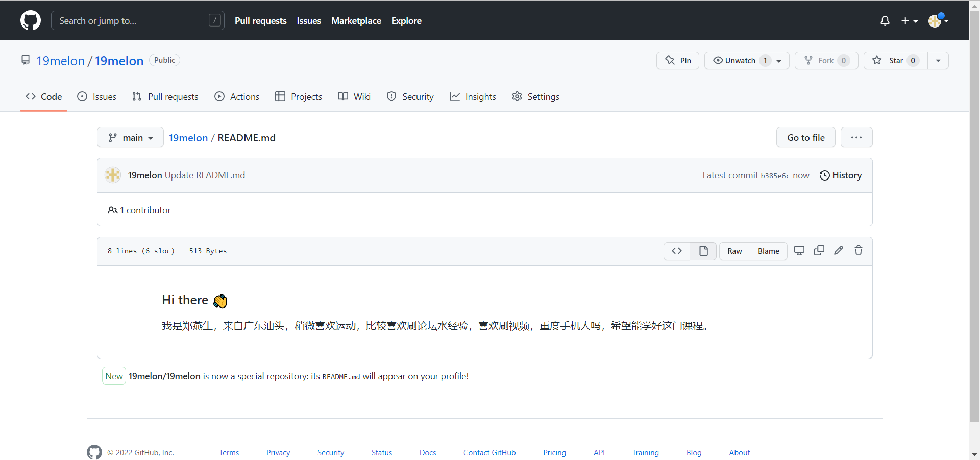The image size is (980, 460).
Task: Edit this file with pencil icon
Action: coord(839,250)
